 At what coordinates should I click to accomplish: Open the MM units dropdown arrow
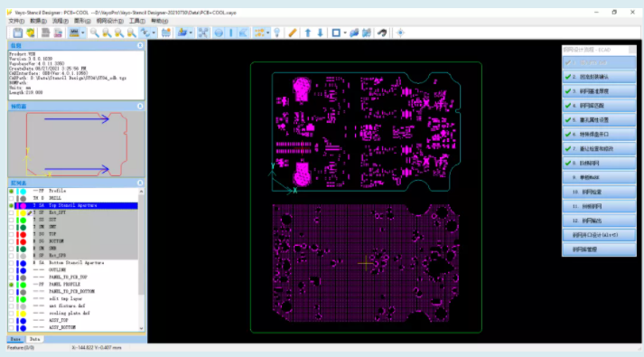tap(82, 33)
